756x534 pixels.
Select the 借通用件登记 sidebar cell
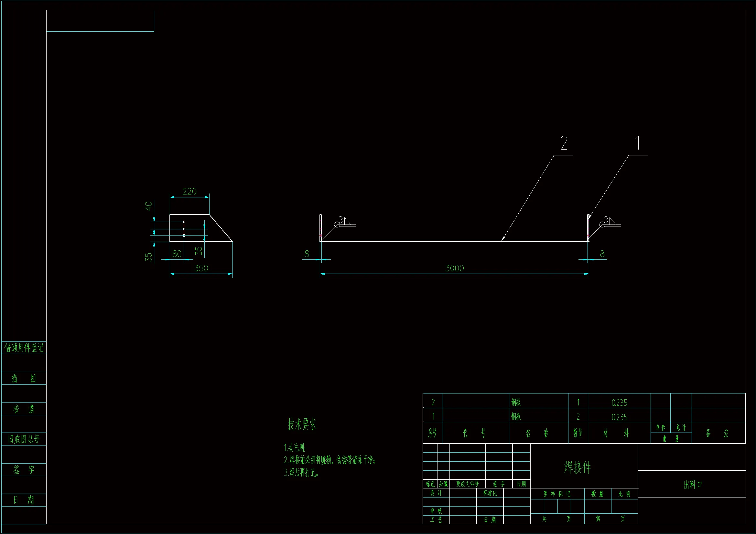(x=24, y=348)
